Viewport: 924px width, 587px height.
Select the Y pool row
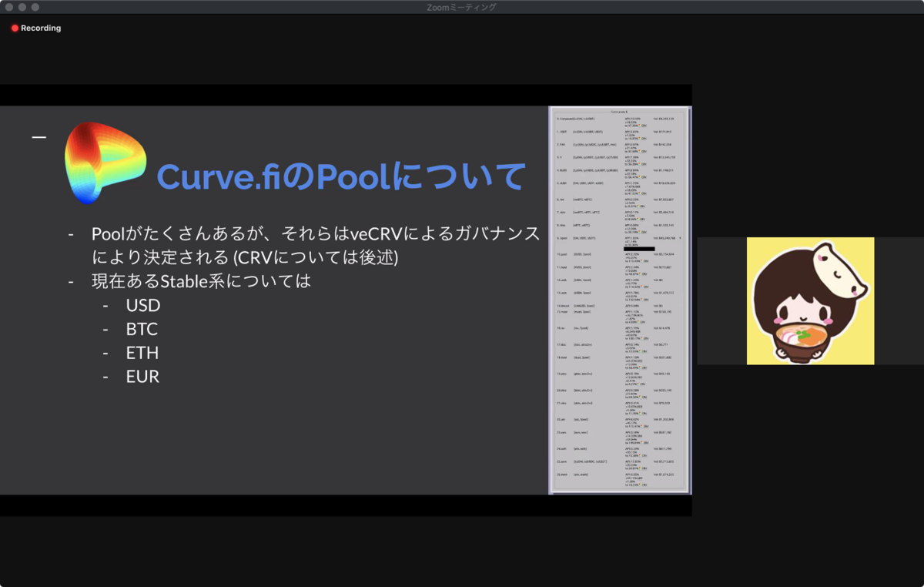coord(558,157)
